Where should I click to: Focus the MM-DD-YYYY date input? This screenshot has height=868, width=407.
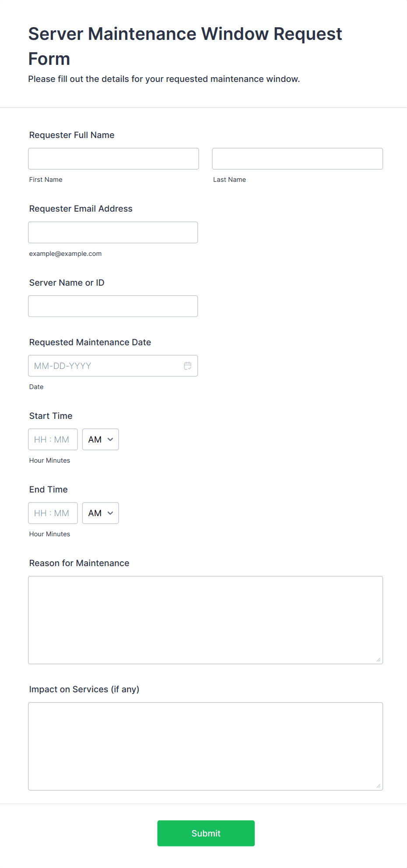tap(105, 366)
